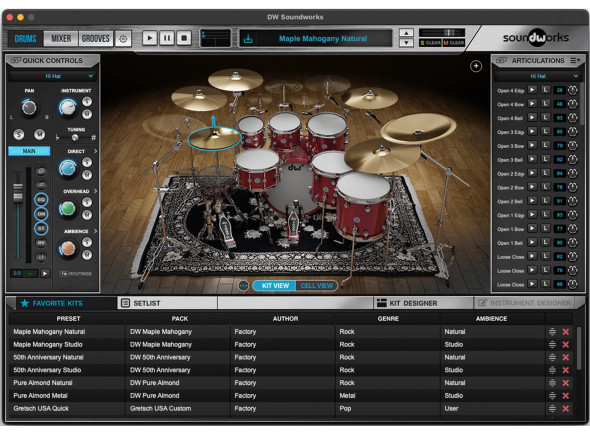Image resolution: width=590 pixels, height=434 pixels.
Task: Toggle Overhead mute M button
Action: 87,215
